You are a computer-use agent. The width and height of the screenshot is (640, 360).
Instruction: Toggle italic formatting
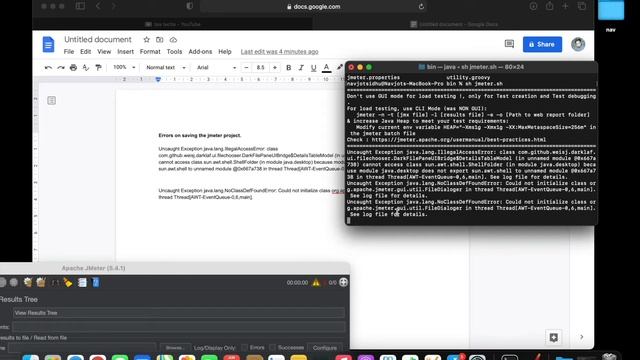pyautogui.click(x=301, y=68)
